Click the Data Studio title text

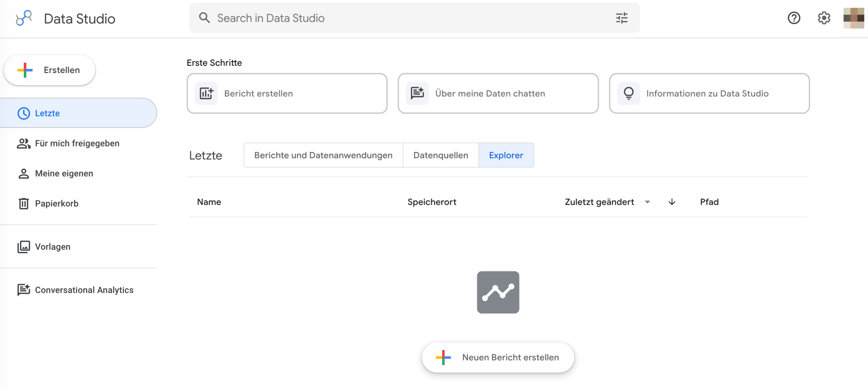coord(80,19)
